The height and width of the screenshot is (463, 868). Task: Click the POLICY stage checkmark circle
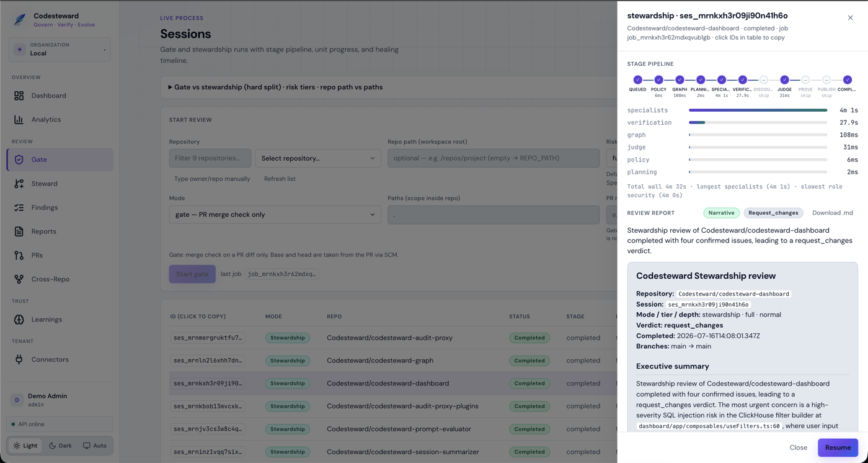(x=658, y=79)
